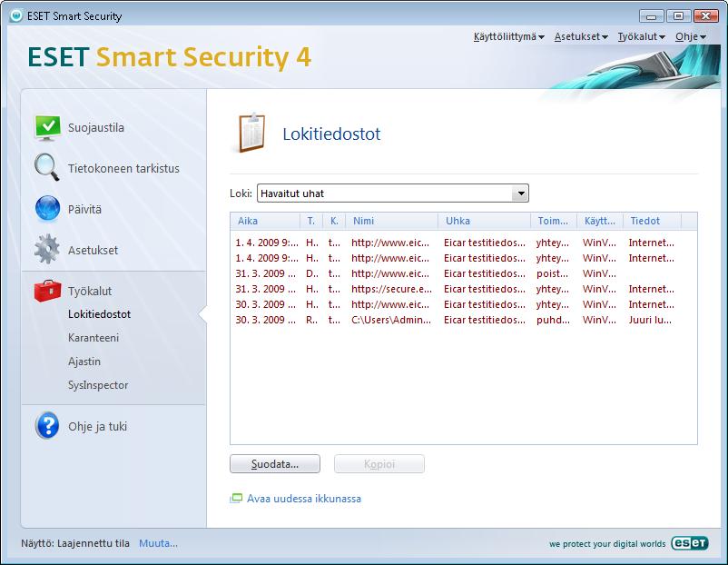Click Avaa uudessa ikkunassa link

pos(304,499)
